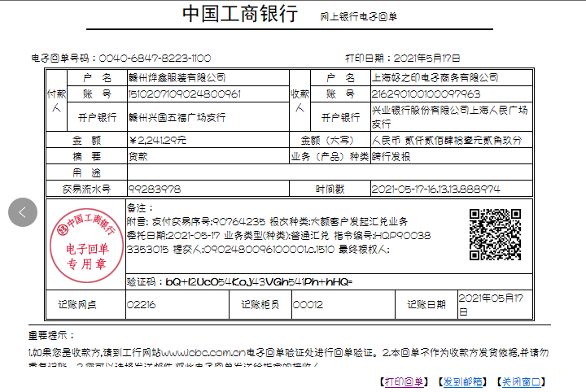586x392 pixels.
Task: Click the 网上银行电子回单 subtitle
Action: [358, 17]
